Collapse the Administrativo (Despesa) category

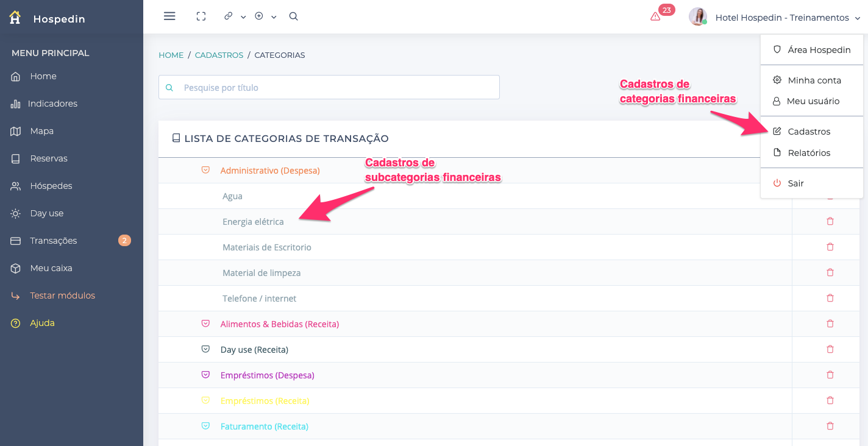(x=205, y=171)
